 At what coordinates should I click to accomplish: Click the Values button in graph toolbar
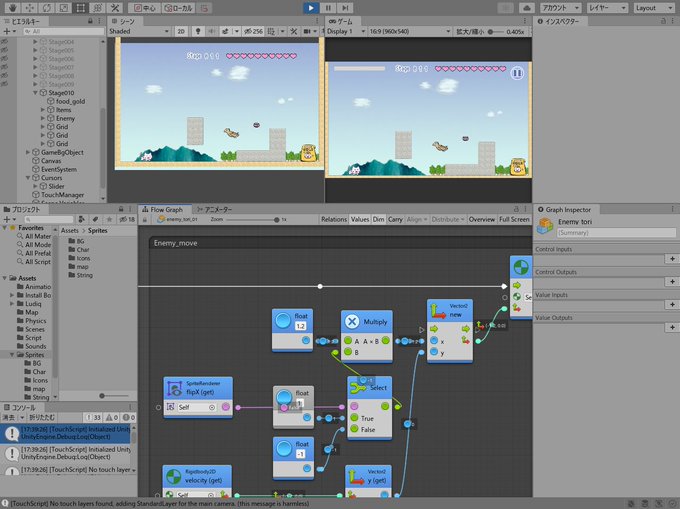[360, 219]
